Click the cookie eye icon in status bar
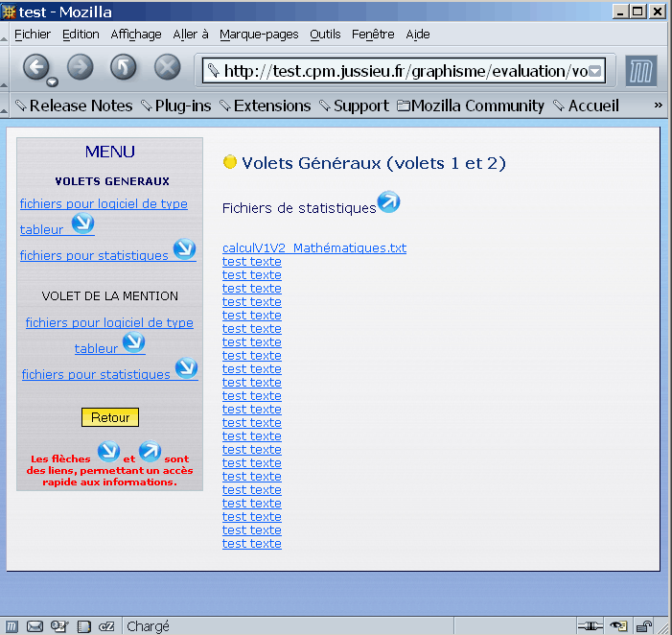 618,626
